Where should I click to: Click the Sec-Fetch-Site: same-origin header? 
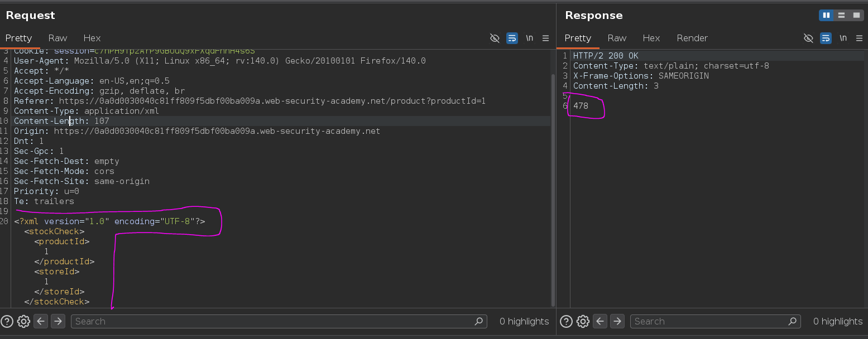[81, 181]
